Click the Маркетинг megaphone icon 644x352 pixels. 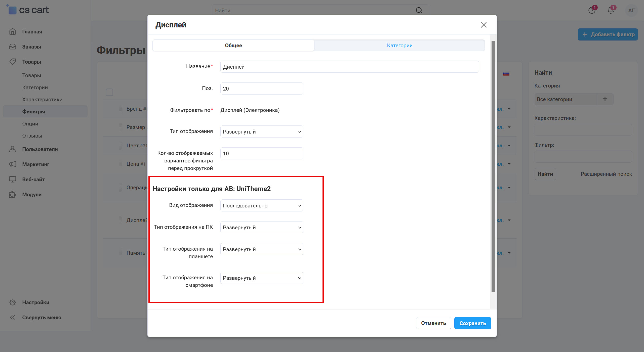coord(13,164)
